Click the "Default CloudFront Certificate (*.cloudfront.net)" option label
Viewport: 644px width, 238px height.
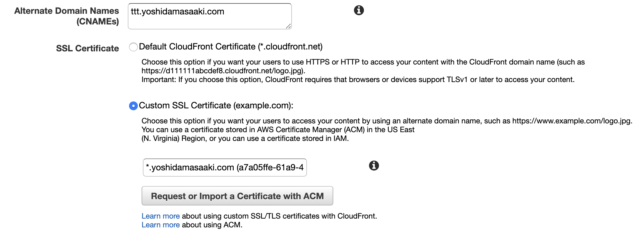point(231,47)
